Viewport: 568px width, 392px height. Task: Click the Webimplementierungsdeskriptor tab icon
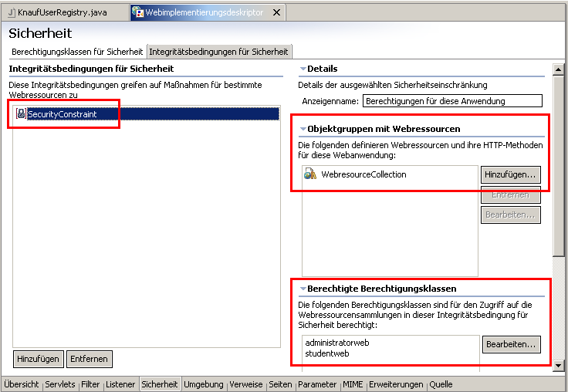point(137,12)
